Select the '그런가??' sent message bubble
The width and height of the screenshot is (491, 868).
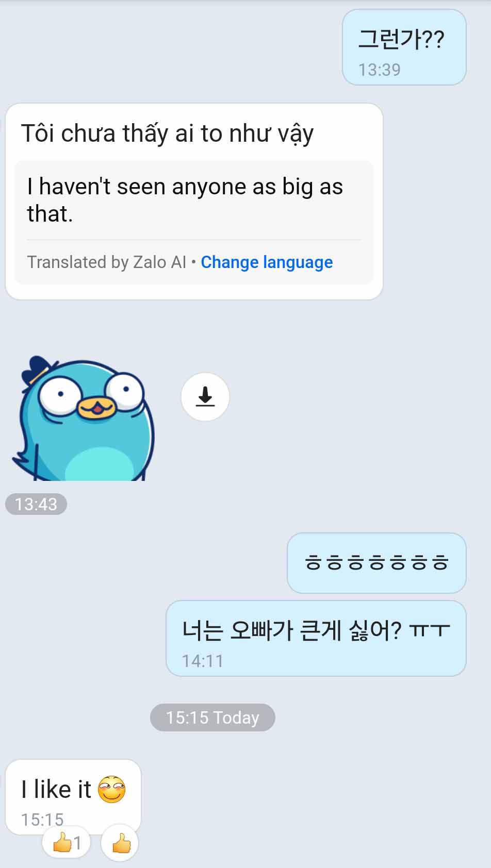point(404,47)
